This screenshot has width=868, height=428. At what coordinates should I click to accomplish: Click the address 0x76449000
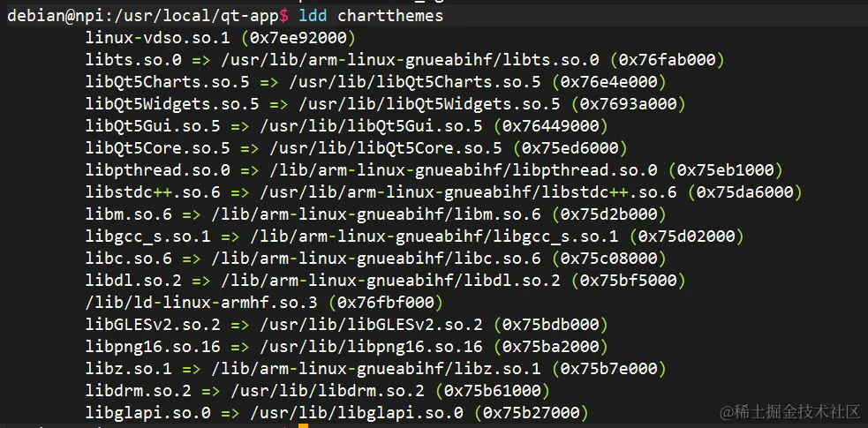551,125
